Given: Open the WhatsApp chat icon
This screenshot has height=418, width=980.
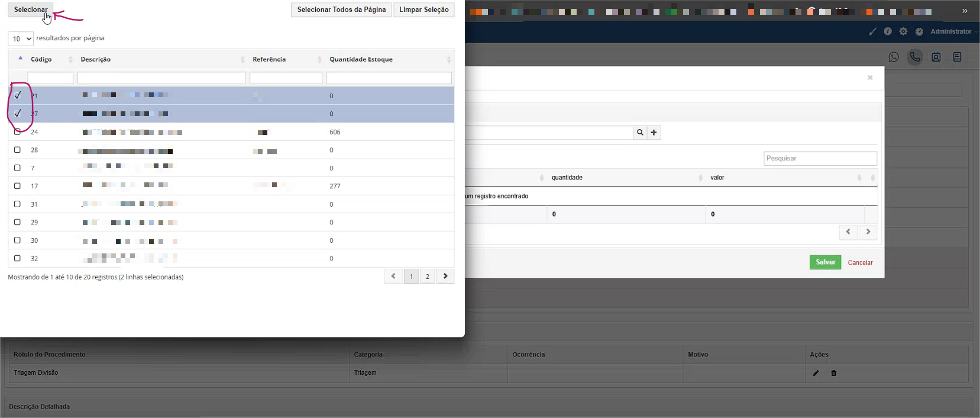Looking at the screenshot, I should point(893,57).
